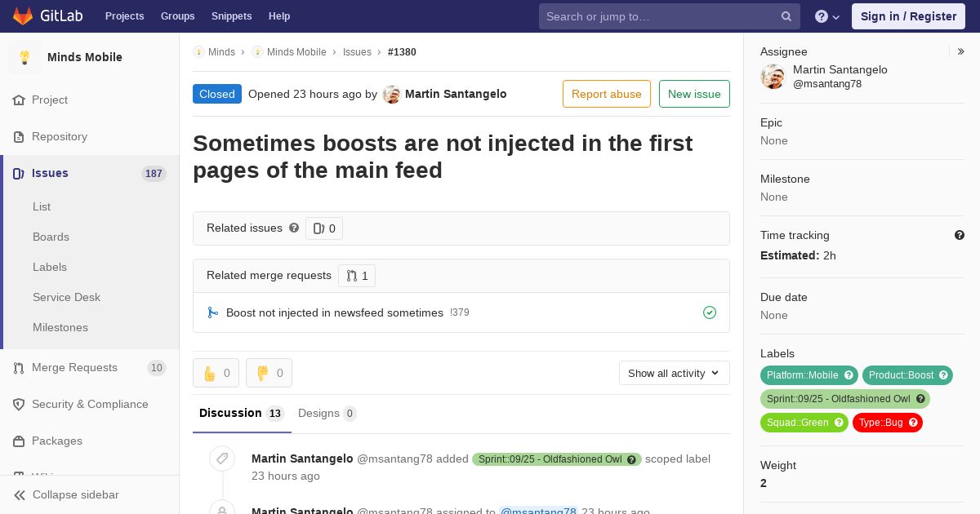Click Minds Mobile project avatar in sidebar
The width and height of the screenshot is (980, 514).
click(x=24, y=57)
